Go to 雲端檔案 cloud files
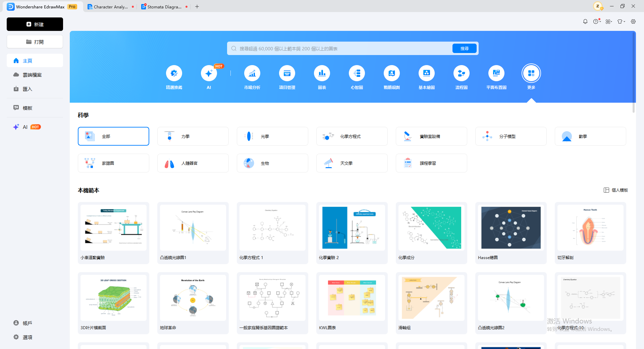 (x=35, y=75)
